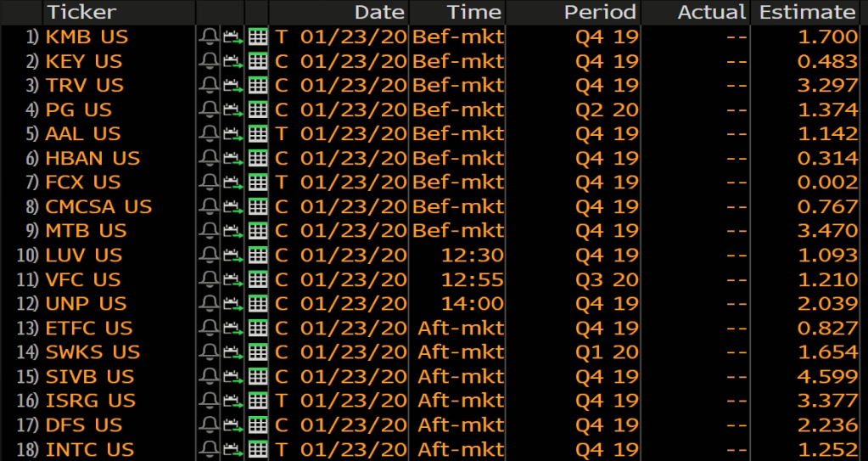Click estimate value 2.236 for DFS US
This screenshot has width=868, height=461.
(x=827, y=425)
